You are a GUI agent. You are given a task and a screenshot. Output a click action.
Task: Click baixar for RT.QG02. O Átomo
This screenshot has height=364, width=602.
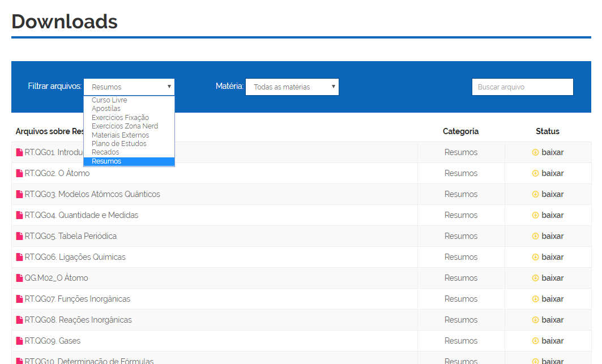(552, 173)
